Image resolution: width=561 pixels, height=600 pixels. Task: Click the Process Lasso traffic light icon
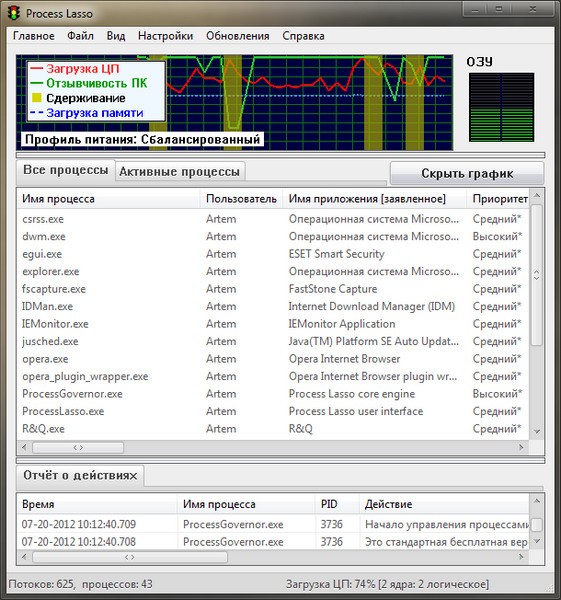[14, 13]
